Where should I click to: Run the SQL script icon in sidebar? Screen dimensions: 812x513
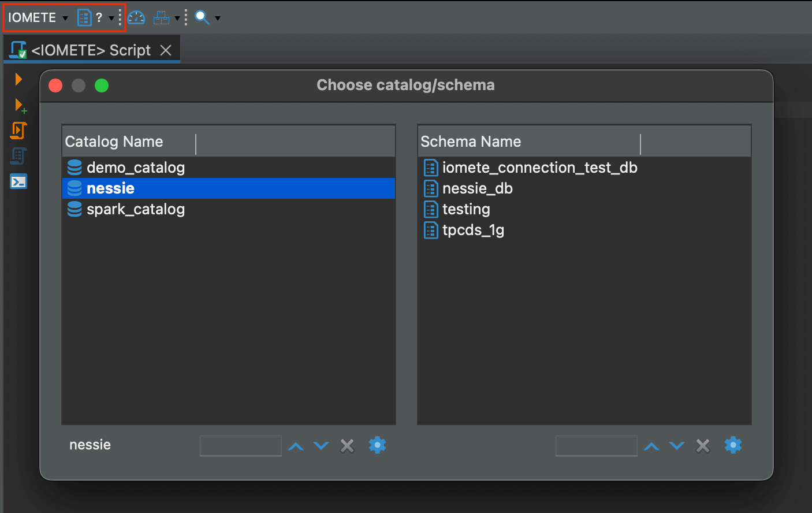[18, 131]
